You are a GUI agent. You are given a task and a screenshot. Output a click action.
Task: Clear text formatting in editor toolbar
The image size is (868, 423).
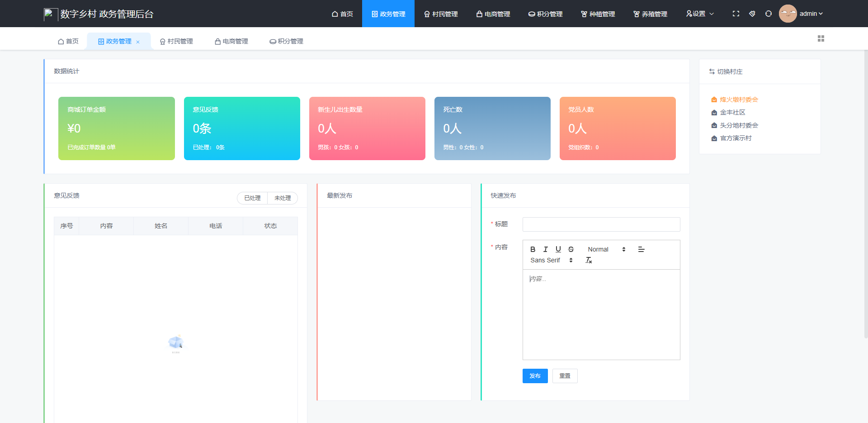589,260
